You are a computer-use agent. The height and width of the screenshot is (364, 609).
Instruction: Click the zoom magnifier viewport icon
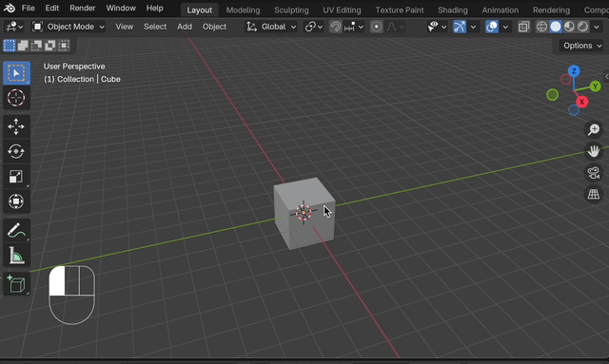594,129
